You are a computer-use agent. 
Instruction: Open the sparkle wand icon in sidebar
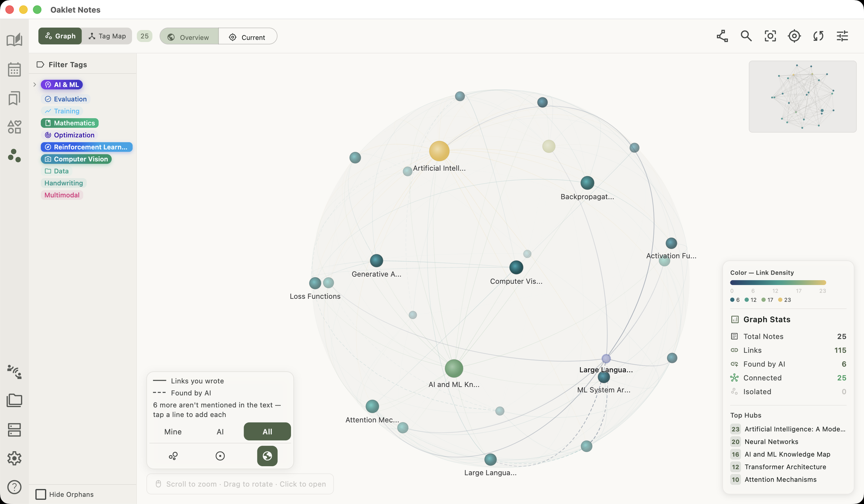(14, 372)
